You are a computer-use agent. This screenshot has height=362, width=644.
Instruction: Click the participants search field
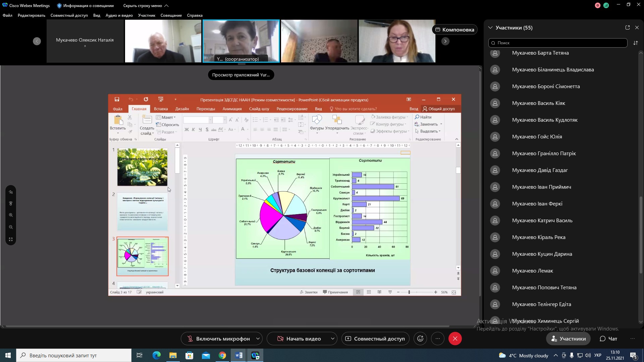(558, 43)
